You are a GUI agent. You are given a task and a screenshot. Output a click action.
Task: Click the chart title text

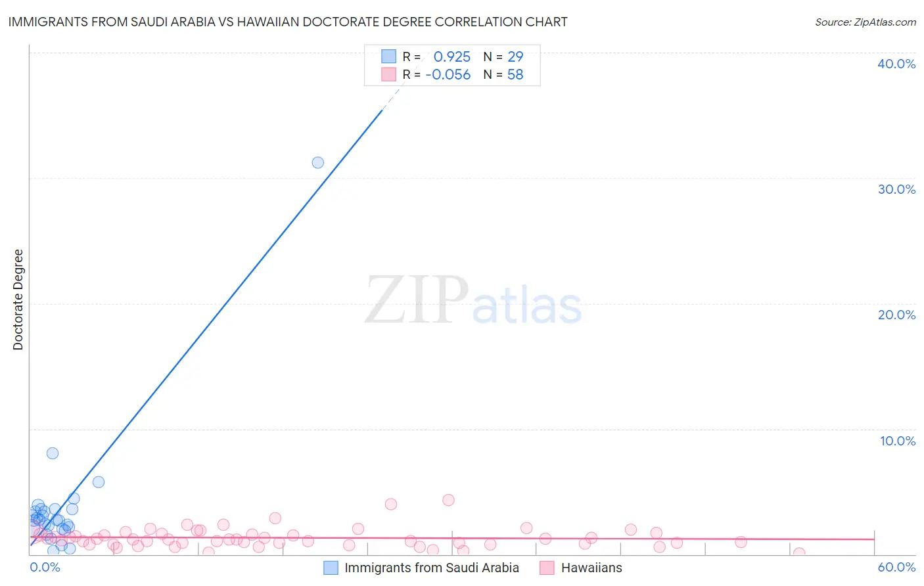pos(287,22)
